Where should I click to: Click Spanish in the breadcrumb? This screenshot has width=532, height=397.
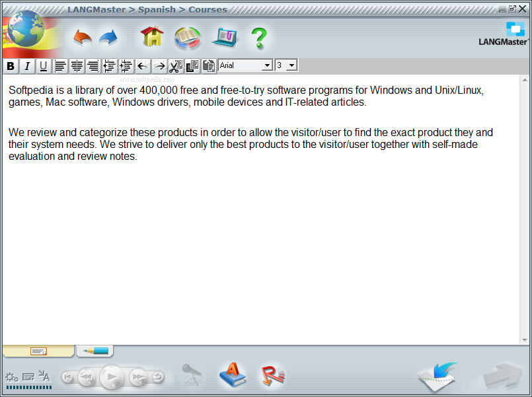click(x=157, y=9)
